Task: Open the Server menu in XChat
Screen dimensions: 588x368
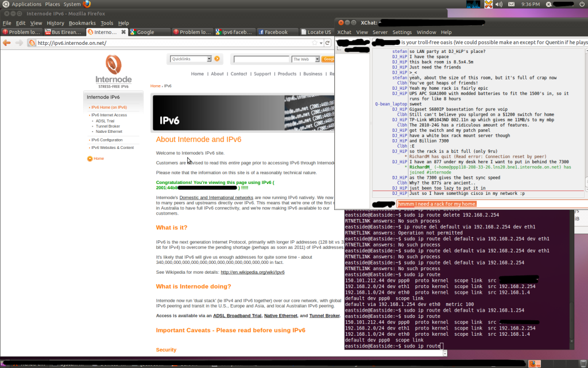Action: pos(380,32)
